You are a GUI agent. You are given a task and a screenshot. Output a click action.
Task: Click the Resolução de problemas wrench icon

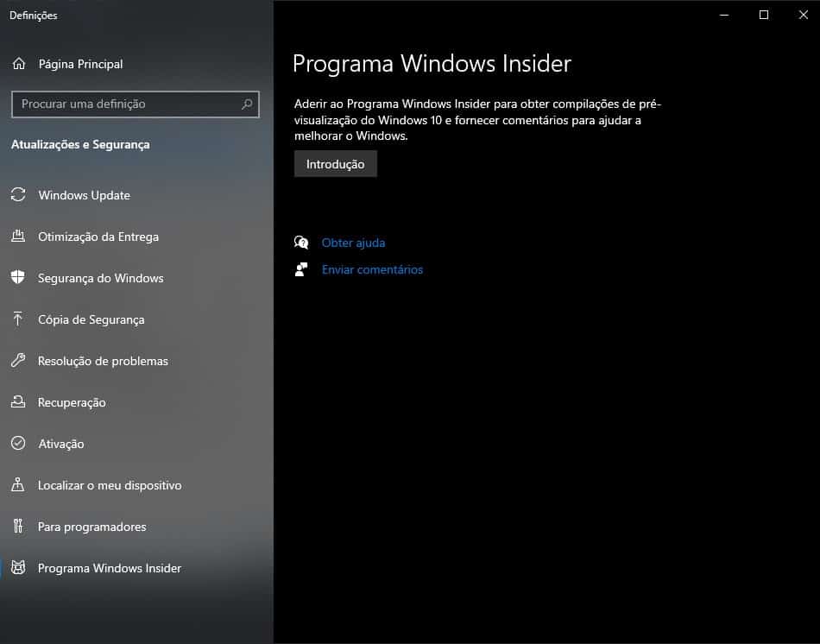coord(18,360)
